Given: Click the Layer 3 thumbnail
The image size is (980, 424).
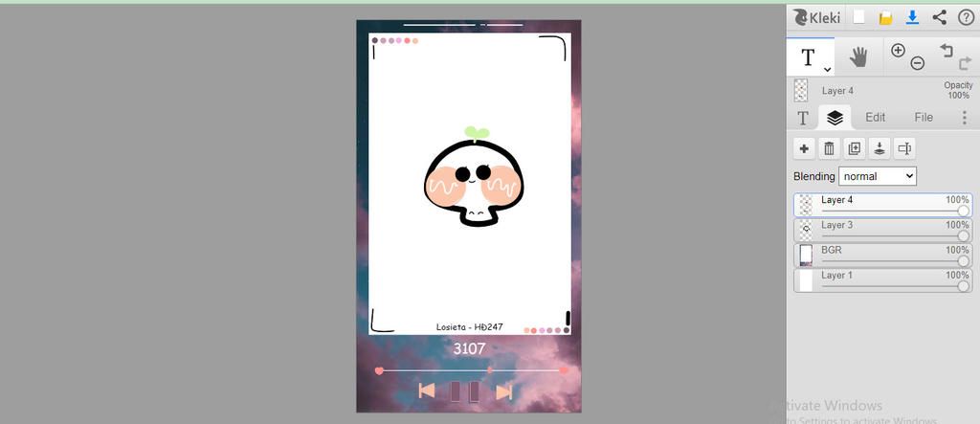Looking at the screenshot, I should coord(806,230).
